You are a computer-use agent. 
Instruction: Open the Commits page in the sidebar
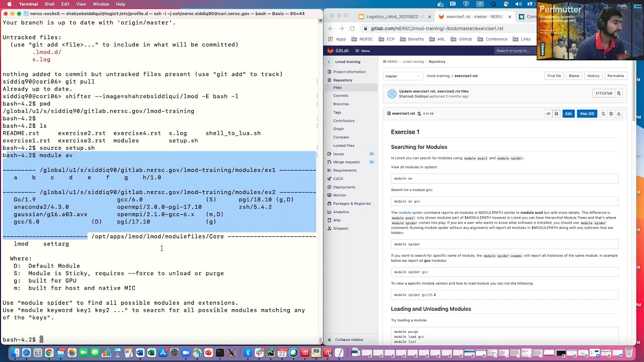(341, 96)
